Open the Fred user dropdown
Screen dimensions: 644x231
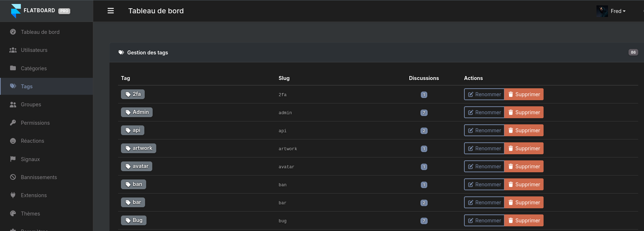618,11
